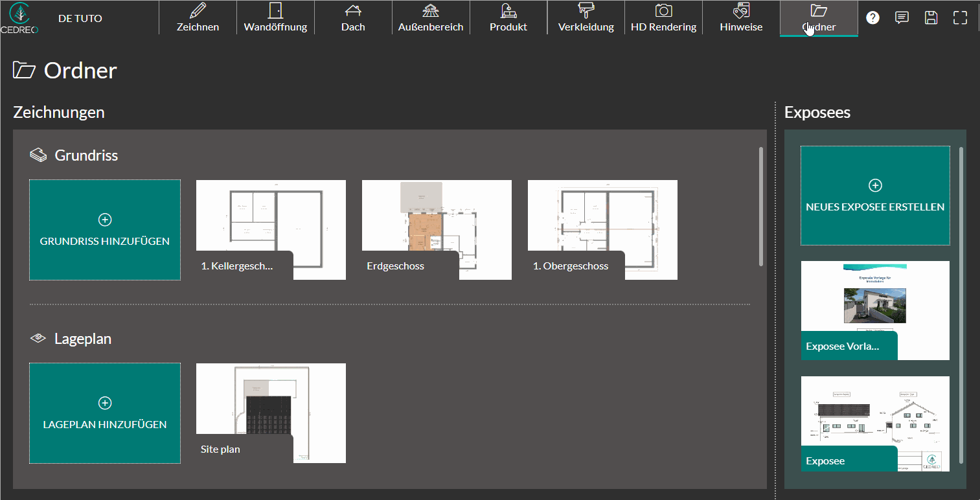Screen dimensions: 980x500
Task: Open the 1. Obergeschoss plan thumbnail
Action: [x=602, y=230]
